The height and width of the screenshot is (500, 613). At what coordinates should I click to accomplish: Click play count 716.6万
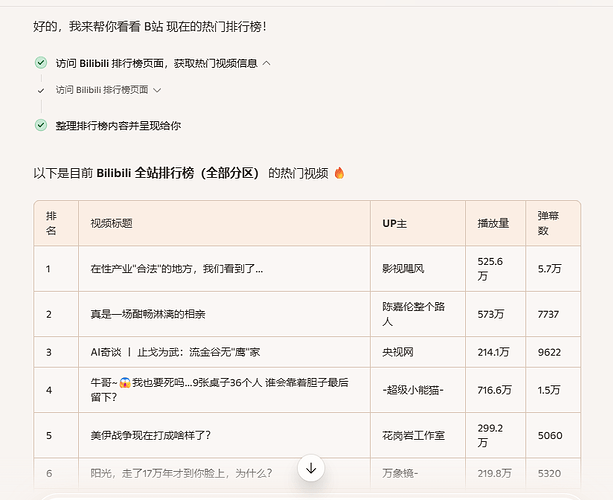pos(494,390)
